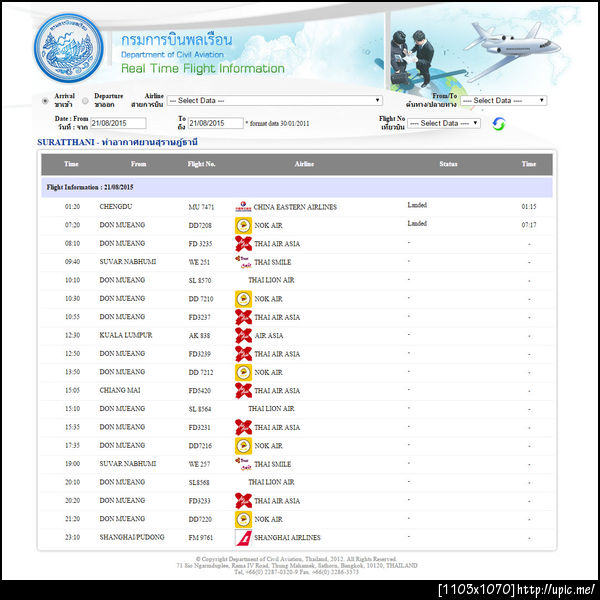Click Nok Air logo on DD7216 row
Screen dimensions: 600x600
click(243, 446)
